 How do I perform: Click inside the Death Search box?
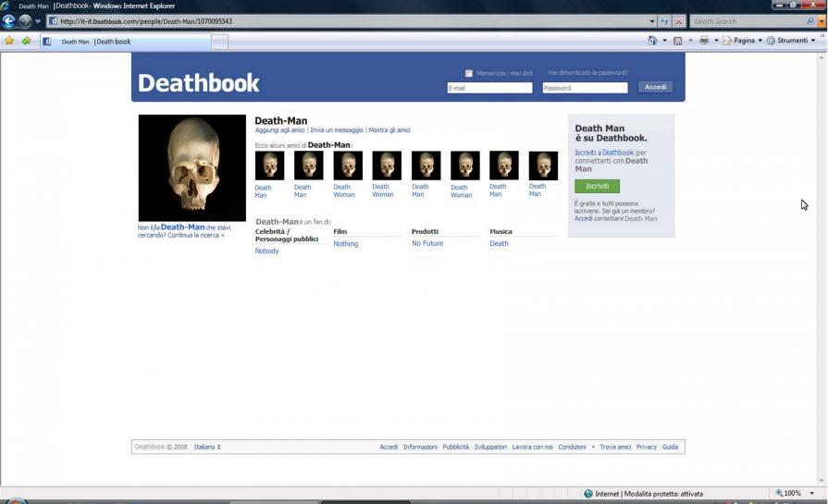coord(748,21)
